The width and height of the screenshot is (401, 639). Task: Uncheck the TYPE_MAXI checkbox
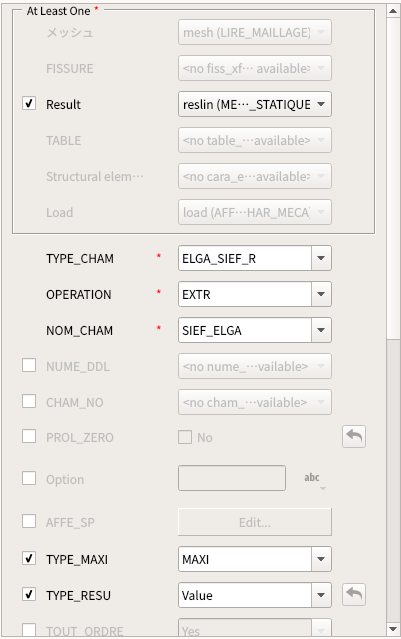click(x=29, y=558)
